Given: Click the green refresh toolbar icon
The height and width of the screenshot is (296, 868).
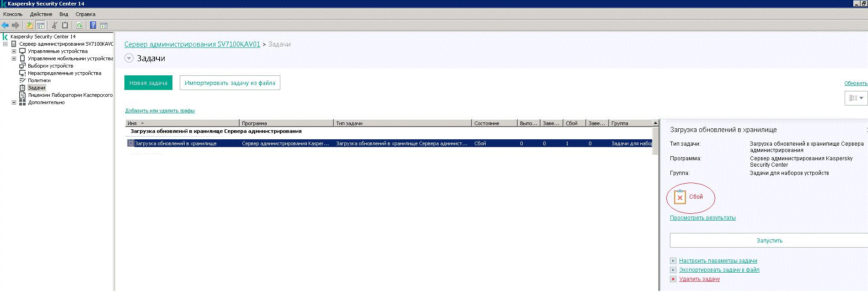Looking at the screenshot, I should [80, 26].
